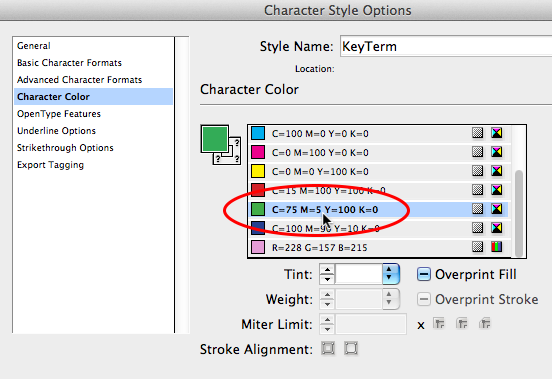Screen dimensions: 552x379
Task: Open Export Tagging section
Action: click(50, 165)
